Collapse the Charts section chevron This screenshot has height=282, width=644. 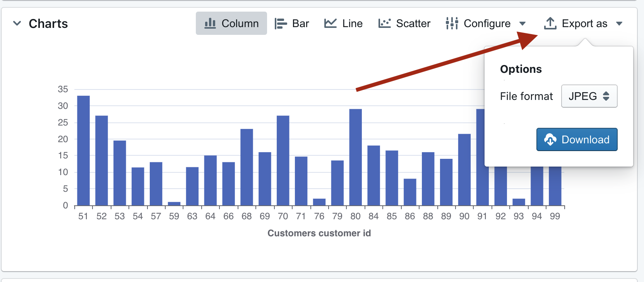coord(17,24)
